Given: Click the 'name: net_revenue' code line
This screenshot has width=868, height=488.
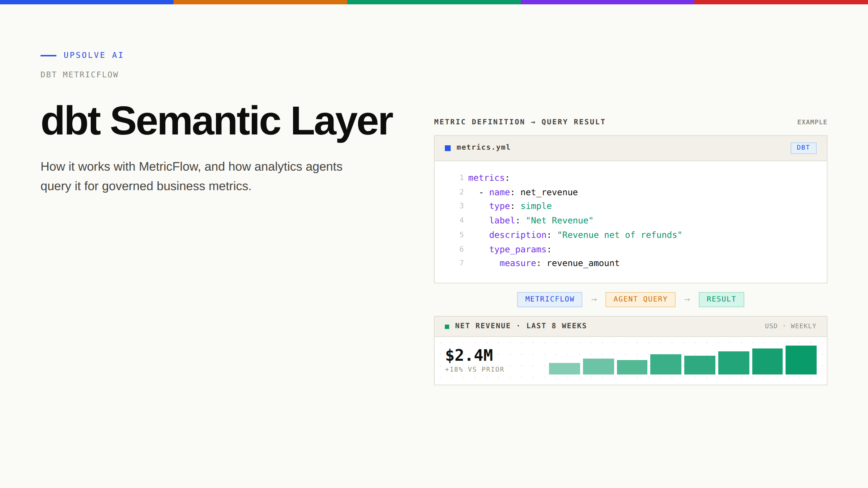Looking at the screenshot, I should point(528,192).
